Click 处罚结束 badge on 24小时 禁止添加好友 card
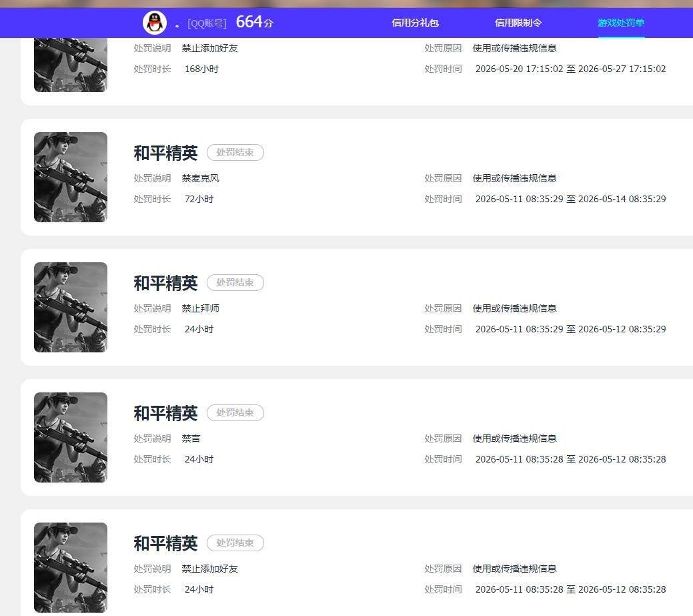Image resolution: width=693 pixels, height=616 pixels. pos(235,543)
